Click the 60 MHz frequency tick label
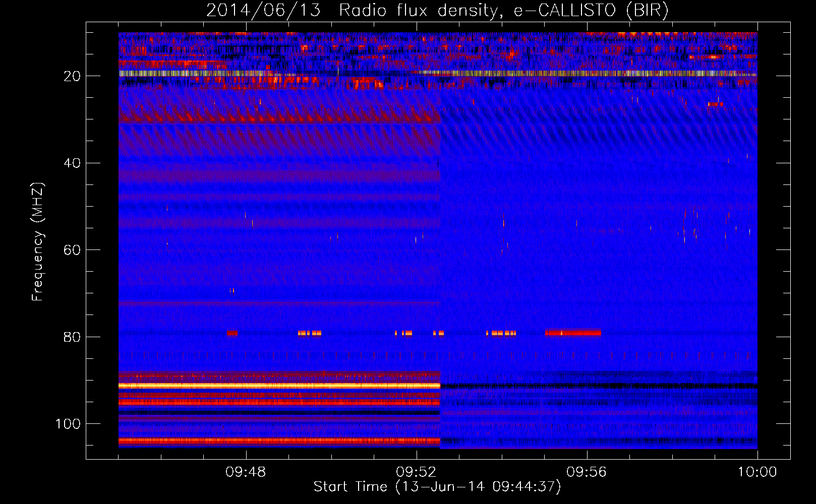This screenshot has height=504, width=816. pos(72,250)
